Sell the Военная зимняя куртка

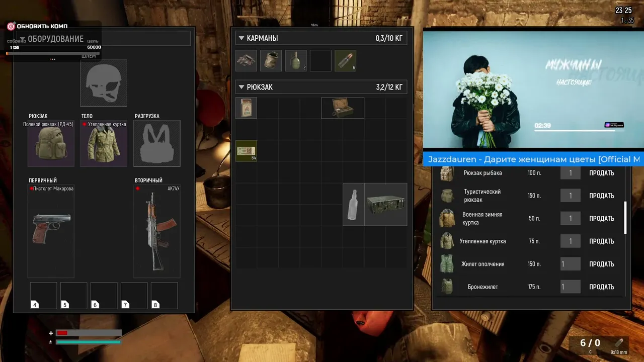pyautogui.click(x=602, y=219)
